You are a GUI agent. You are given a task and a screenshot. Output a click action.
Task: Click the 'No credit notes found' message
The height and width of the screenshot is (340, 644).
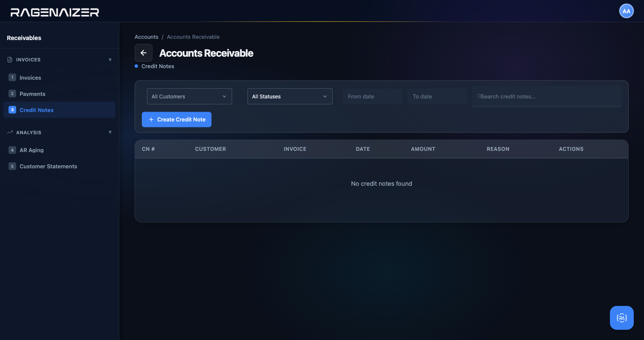(382, 184)
